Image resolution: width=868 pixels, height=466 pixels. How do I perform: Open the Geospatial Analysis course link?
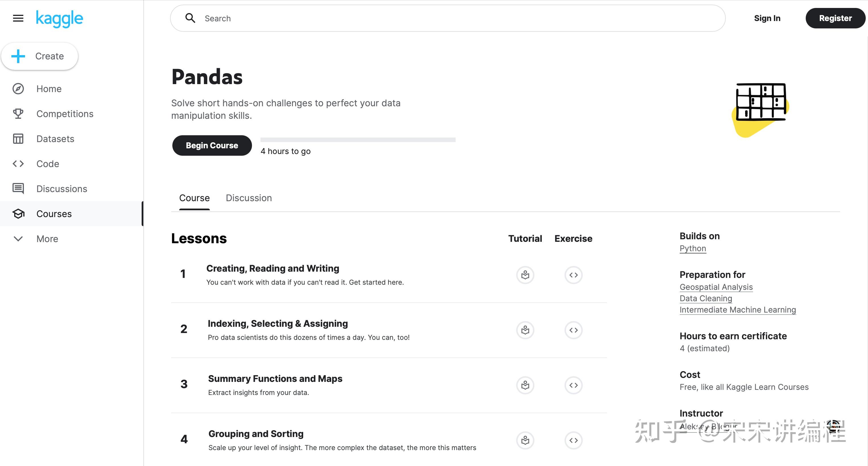[x=716, y=287]
